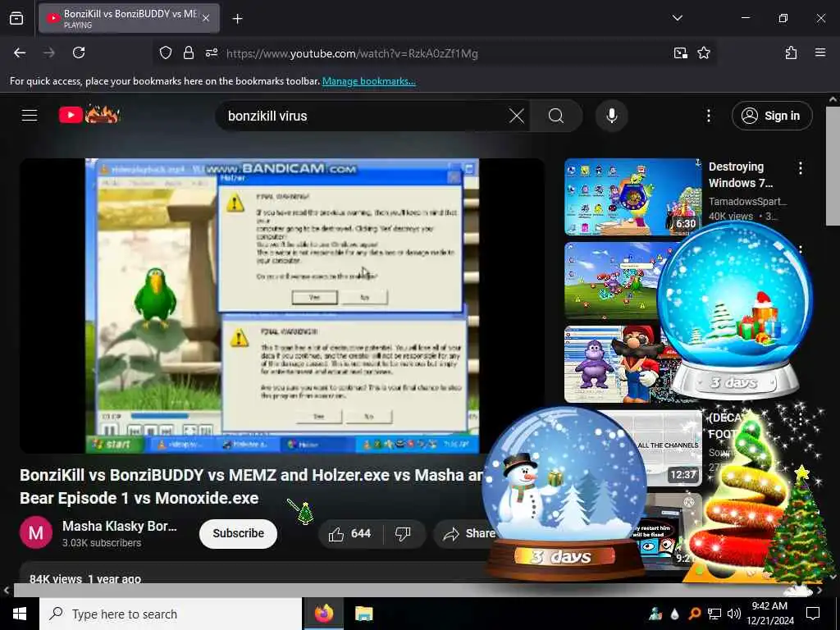Click vertical page scrollbar thumb
The image size is (840, 630).
833,166
